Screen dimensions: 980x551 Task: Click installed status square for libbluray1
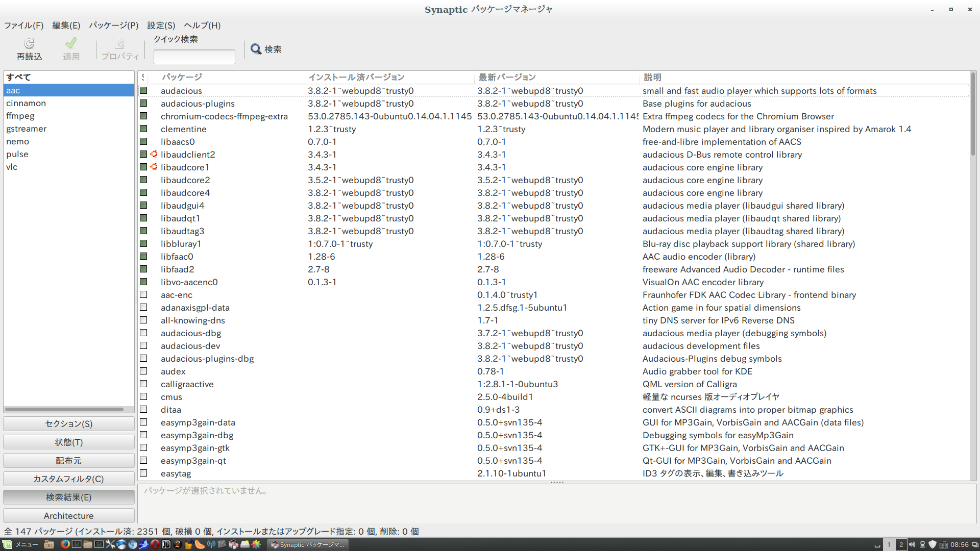click(143, 243)
